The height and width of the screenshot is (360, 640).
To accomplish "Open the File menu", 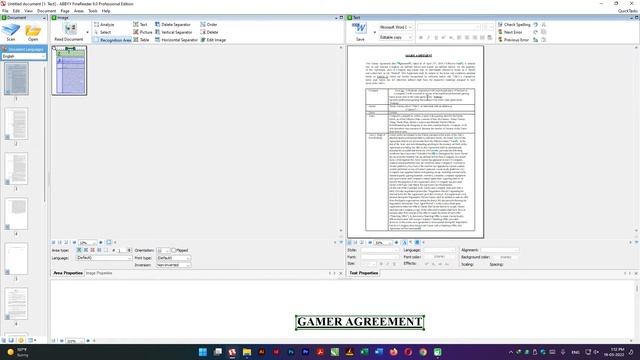I will coord(5,11).
